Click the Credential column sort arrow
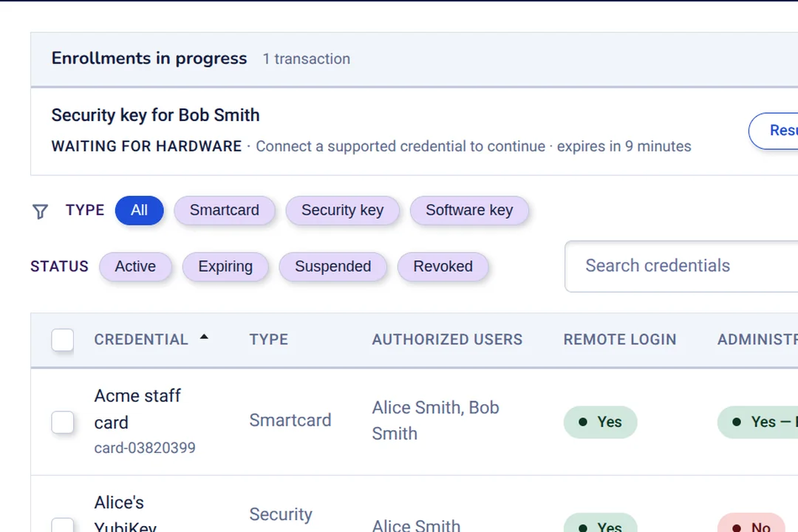This screenshot has height=532, width=798. click(x=204, y=337)
